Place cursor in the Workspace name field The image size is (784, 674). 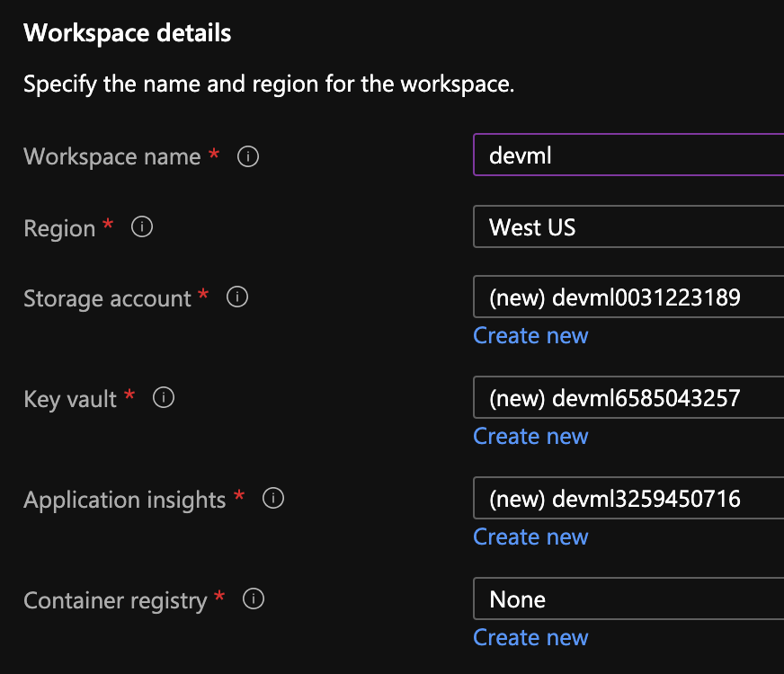(629, 155)
